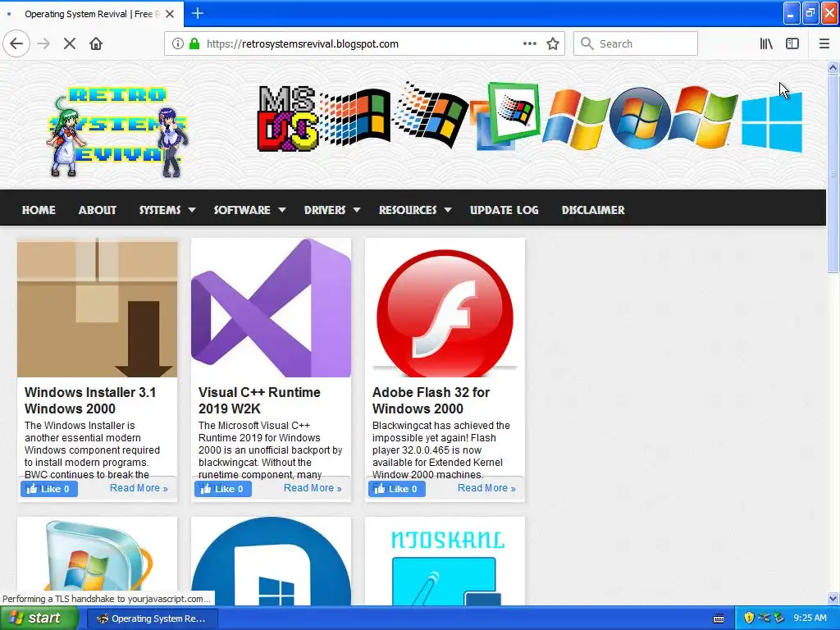Image resolution: width=840 pixels, height=630 pixels.
Task: Click Read More under Visual C++ Runtime
Action: coord(313,488)
